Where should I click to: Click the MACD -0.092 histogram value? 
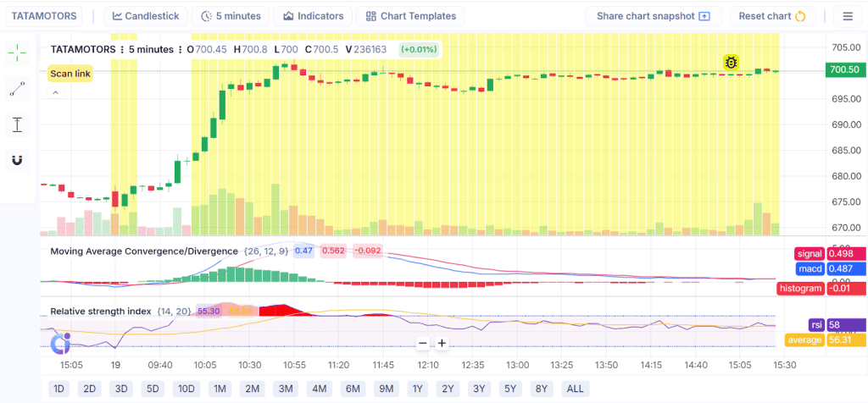pos(367,251)
